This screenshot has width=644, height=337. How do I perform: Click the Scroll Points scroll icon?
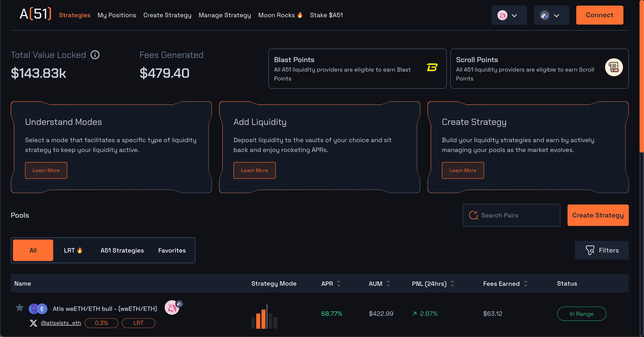[614, 67]
